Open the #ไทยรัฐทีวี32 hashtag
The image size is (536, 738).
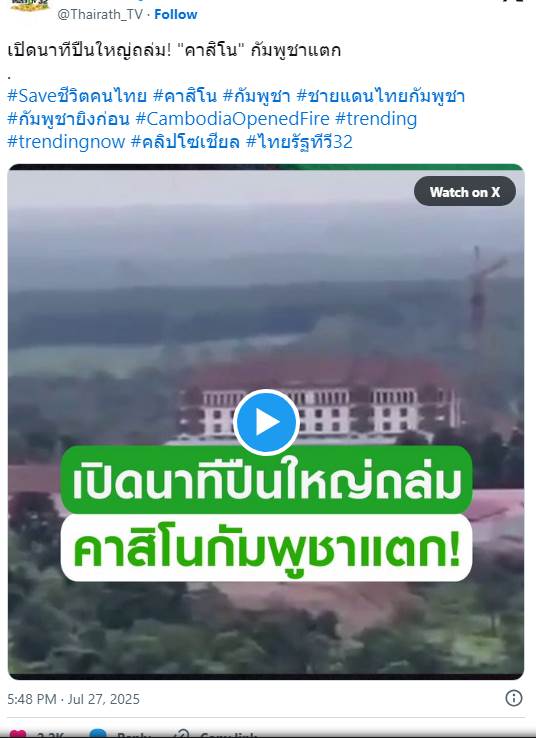pos(299,142)
